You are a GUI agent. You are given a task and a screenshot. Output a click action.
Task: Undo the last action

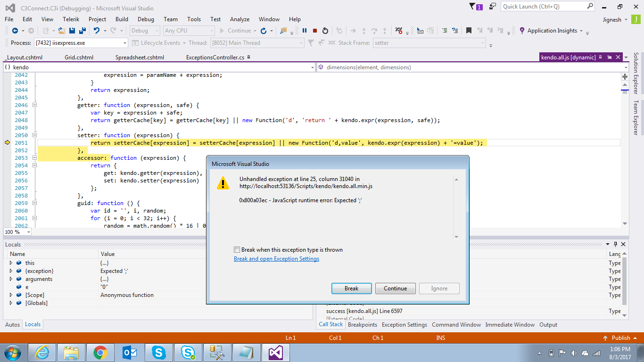coord(97,31)
